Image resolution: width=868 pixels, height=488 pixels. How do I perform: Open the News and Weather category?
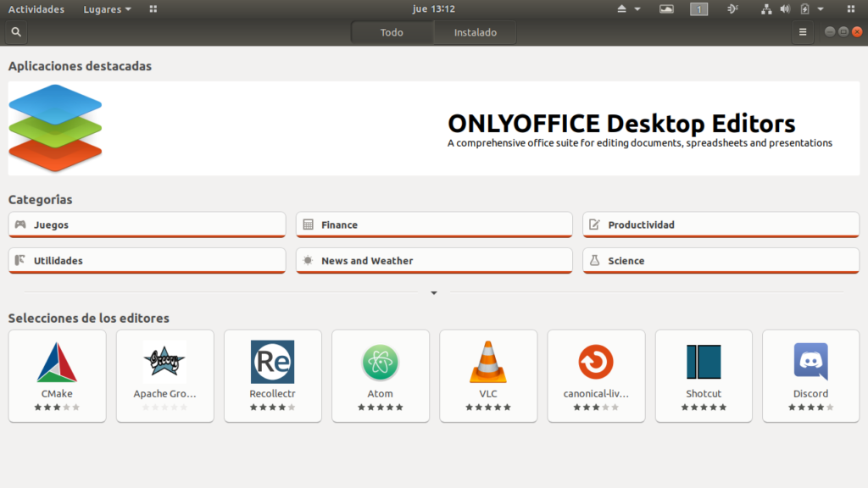(x=434, y=261)
